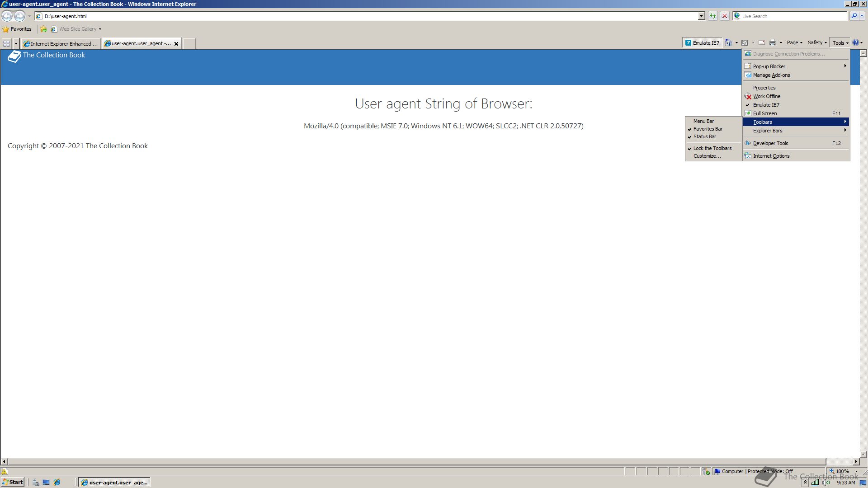This screenshot has width=868, height=488.
Task: Click the network signal tray icon
Action: coord(815,483)
